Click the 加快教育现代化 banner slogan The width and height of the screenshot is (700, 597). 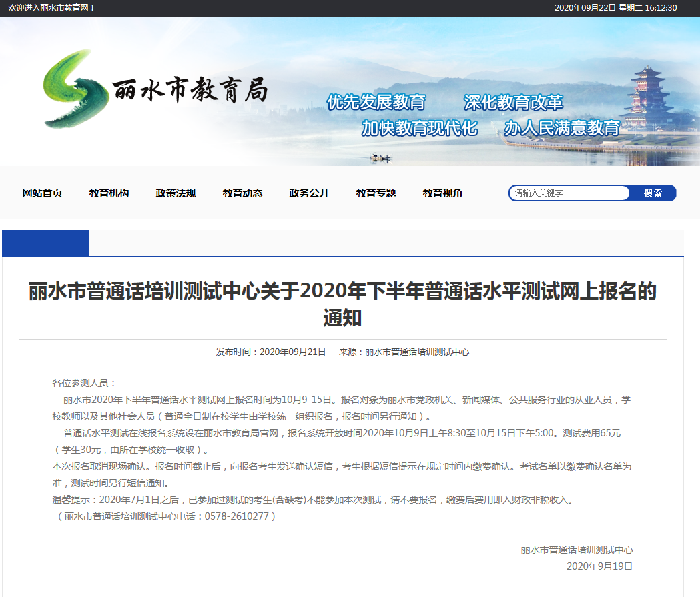pos(419,128)
